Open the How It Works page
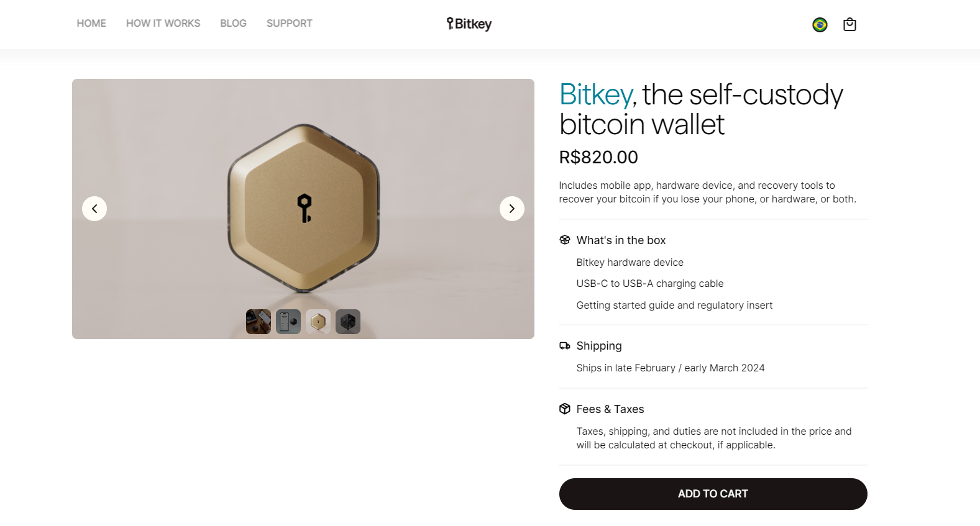This screenshot has width=980, height=526. (x=163, y=24)
